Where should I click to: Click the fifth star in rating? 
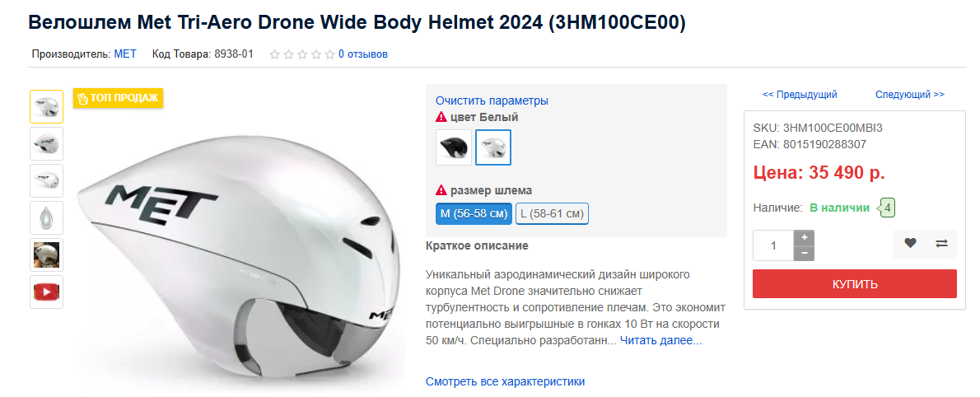pos(329,54)
